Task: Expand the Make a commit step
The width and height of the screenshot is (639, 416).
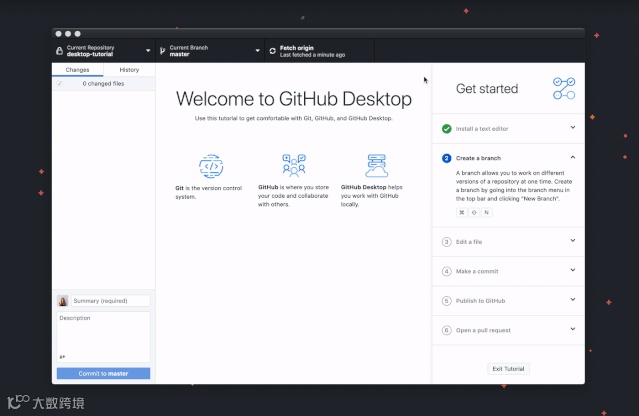Action: (x=573, y=270)
